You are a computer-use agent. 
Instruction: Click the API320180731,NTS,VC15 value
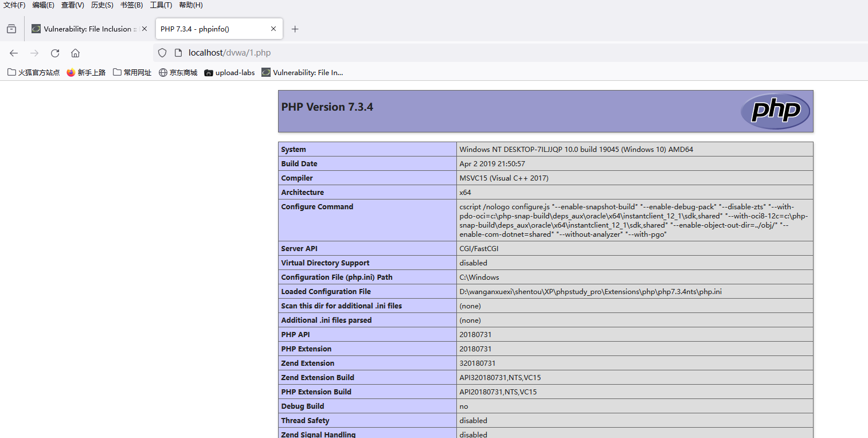coord(500,378)
